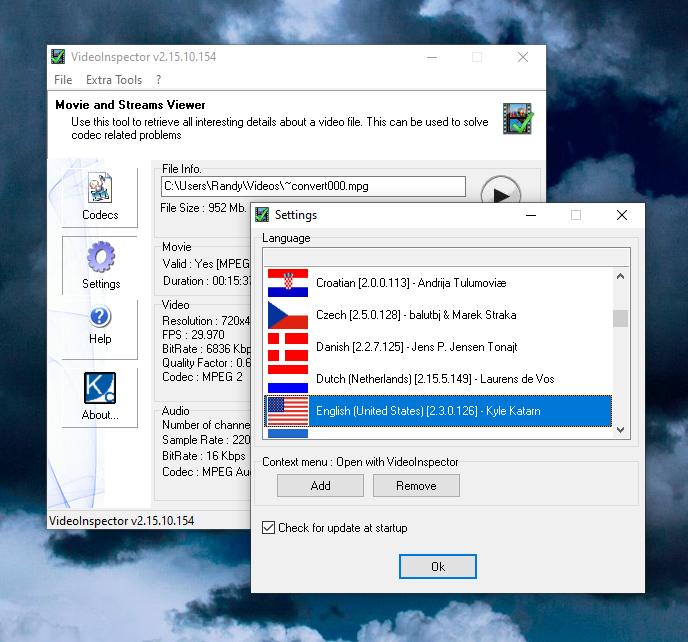Click language list scroll down arrow
The image size is (688, 642).
pos(620,430)
